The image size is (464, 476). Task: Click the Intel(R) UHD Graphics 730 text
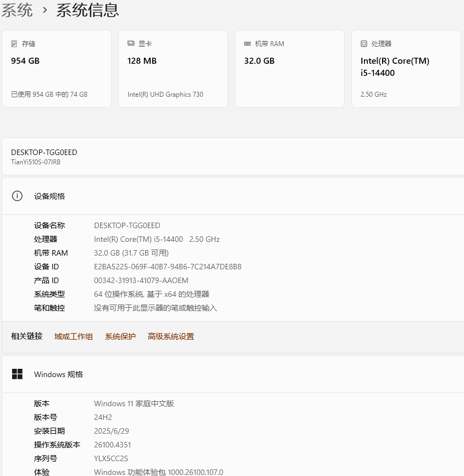[165, 95]
